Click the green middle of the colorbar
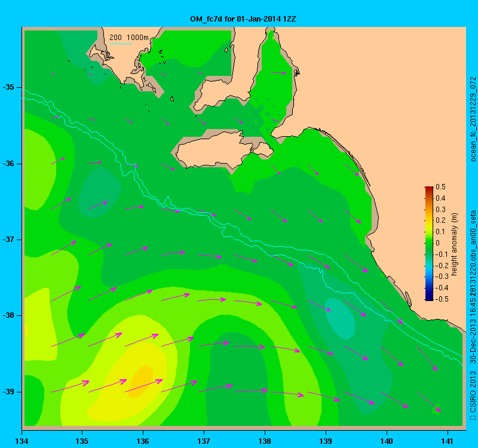This screenshot has height=448, width=478. point(429,243)
